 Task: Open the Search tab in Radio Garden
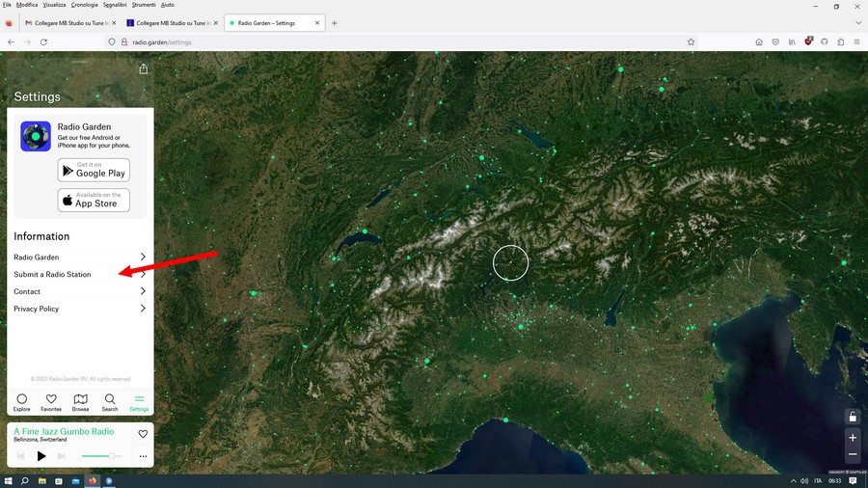[110, 402]
